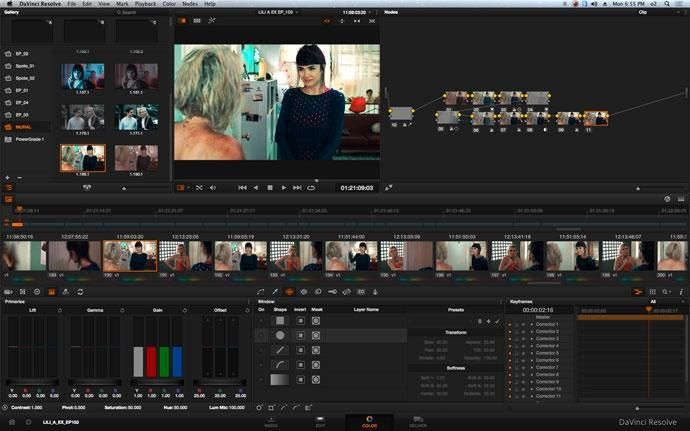Open the Playback menu

[146, 4]
